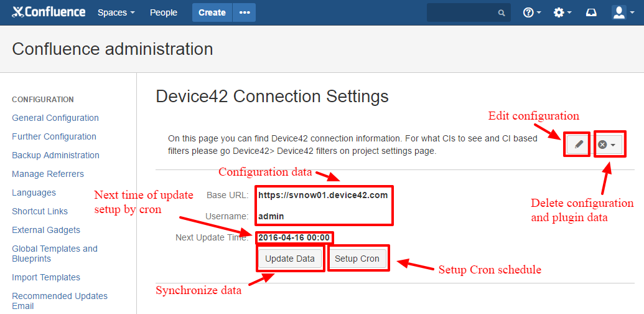Open General Configuration in sidebar
The width and height of the screenshot is (644, 314).
click(x=55, y=118)
